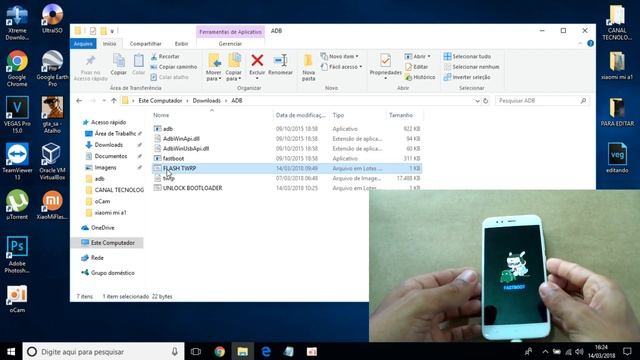Open OneDrive in the sidebar
Screen dimensions: 640x360
tap(102, 228)
